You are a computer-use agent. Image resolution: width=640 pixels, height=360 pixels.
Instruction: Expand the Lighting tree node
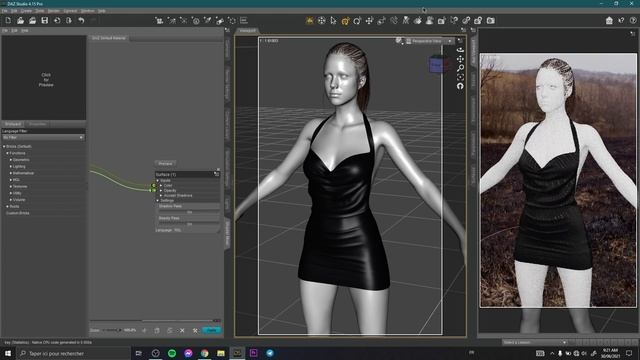11,167
